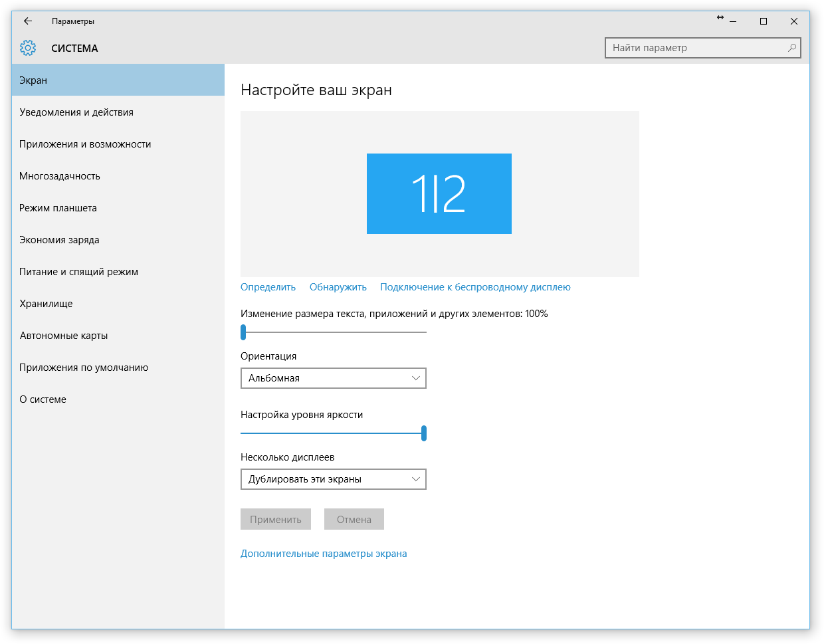Viewport: 824px width, 644px height.
Task: Click the search magnifier icon
Action: click(x=791, y=48)
